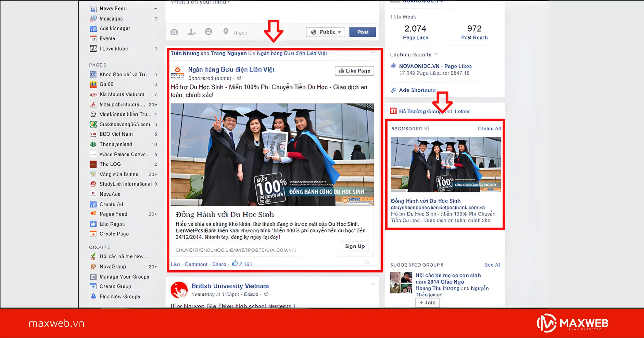The height and width of the screenshot is (338, 644).
Task: Join the suggested group for mothers
Action: [x=427, y=302]
